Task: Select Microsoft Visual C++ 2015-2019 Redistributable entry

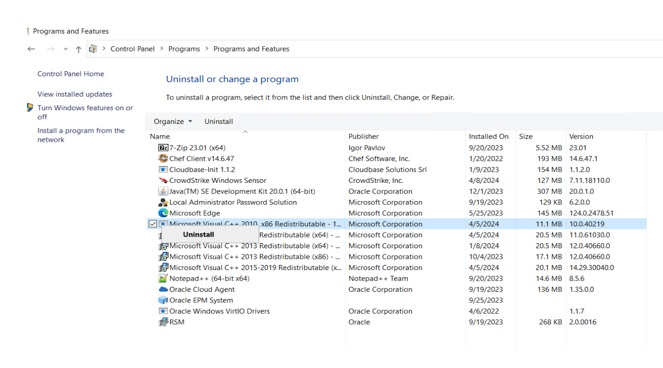Action: point(255,268)
